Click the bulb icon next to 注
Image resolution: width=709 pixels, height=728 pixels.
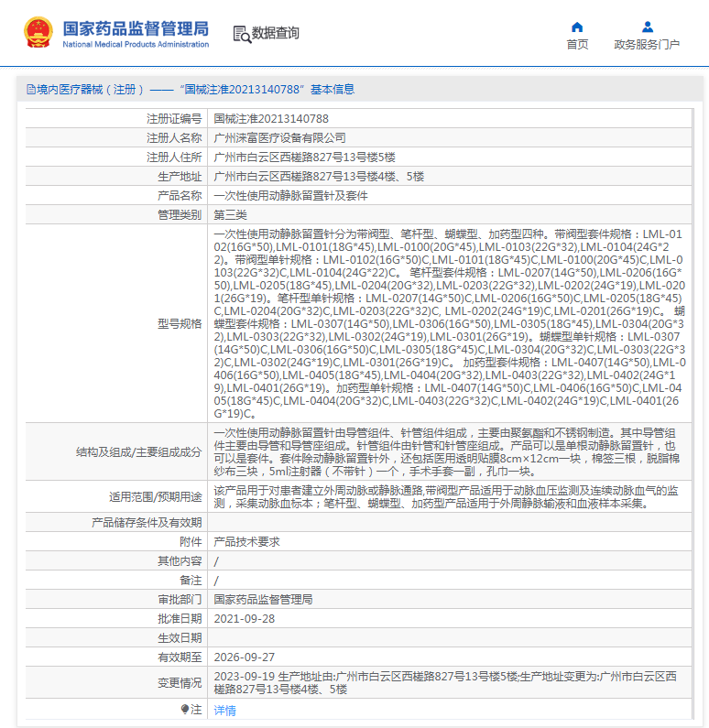pos(185,709)
